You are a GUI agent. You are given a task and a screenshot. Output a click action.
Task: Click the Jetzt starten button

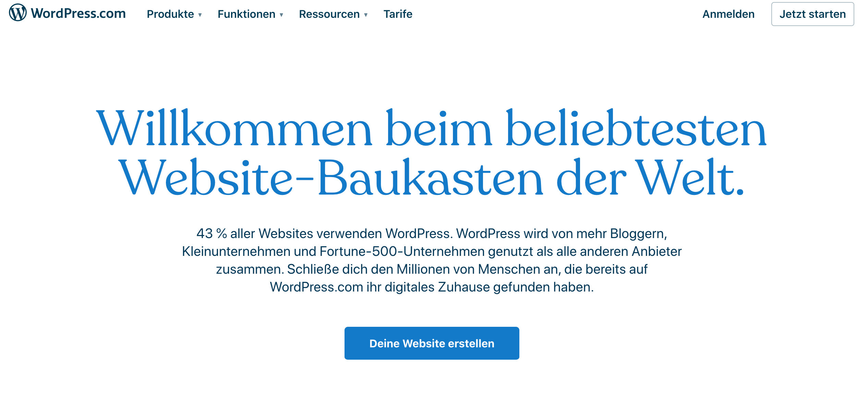click(x=812, y=14)
